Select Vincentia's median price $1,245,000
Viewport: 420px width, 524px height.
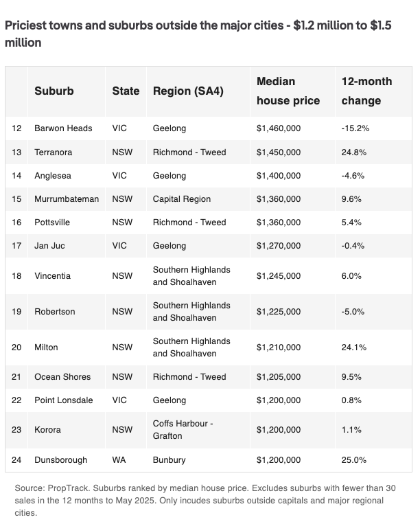(279, 276)
